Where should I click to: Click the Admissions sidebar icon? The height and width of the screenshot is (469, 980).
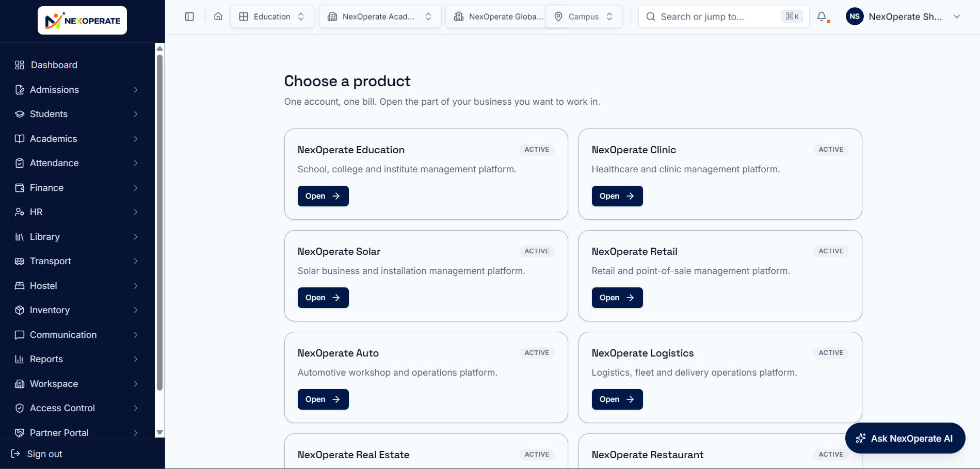click(x=20, y=90)
